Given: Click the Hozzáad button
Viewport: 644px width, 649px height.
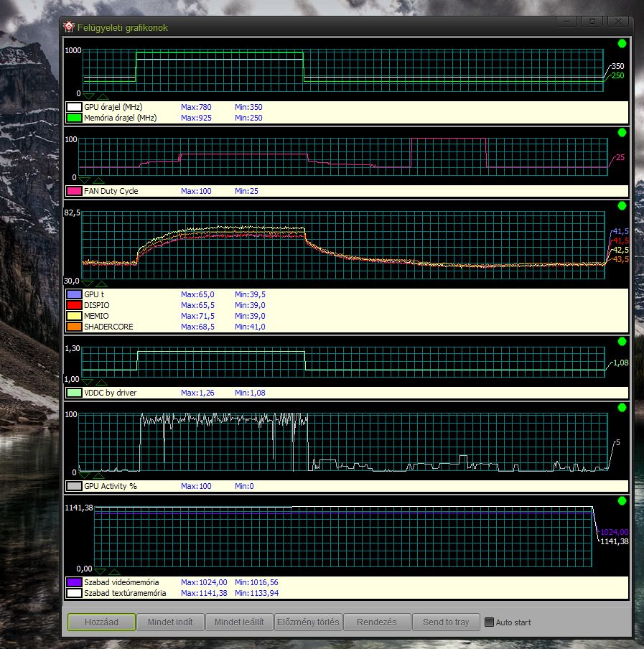Looking at the screenshot, I should point(101,622).
